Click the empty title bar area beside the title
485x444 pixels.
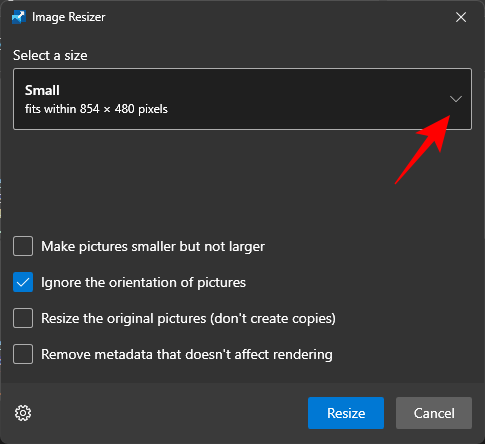click(277, 17)
